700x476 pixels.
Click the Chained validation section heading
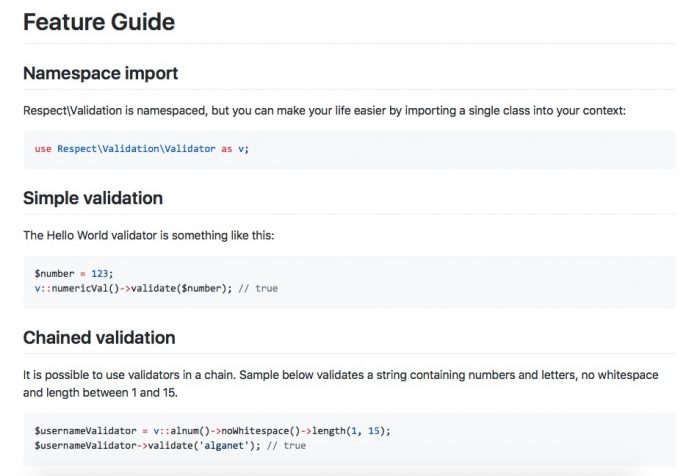(x=99, y=337)
